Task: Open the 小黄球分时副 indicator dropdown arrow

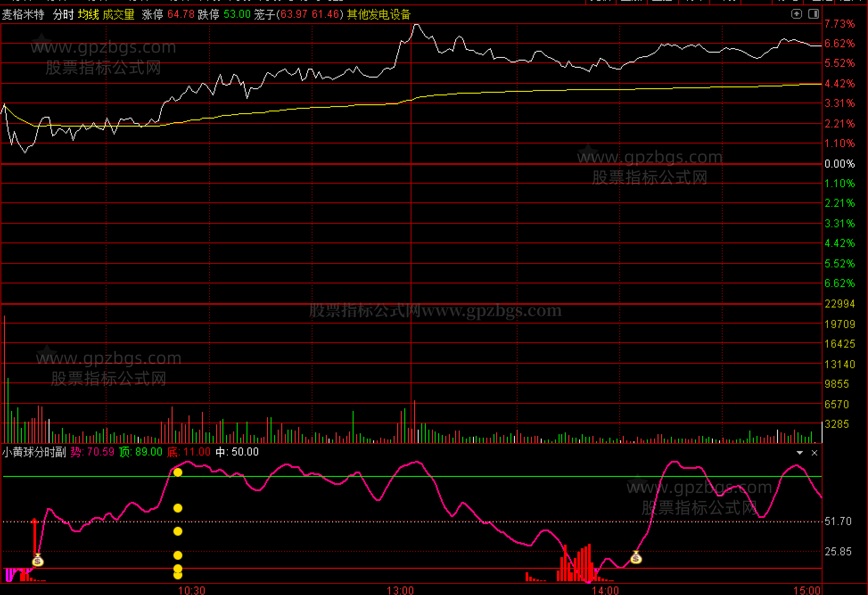Action: (x=800, y=453)
